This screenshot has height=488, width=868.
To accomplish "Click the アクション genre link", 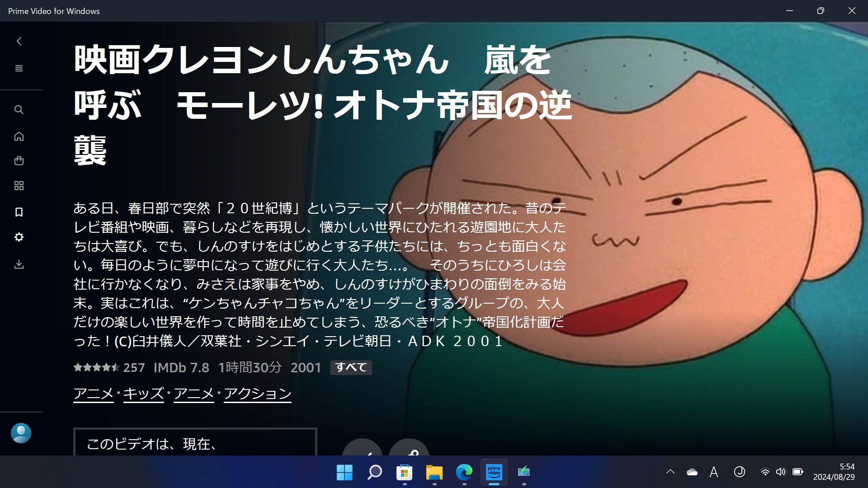I will click(258, 394).
